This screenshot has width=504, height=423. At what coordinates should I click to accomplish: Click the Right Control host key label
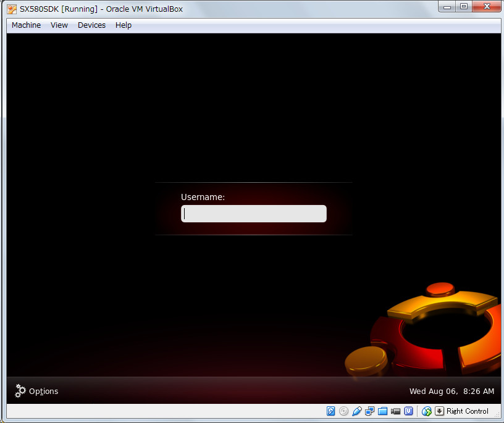(x=468, y=411)
